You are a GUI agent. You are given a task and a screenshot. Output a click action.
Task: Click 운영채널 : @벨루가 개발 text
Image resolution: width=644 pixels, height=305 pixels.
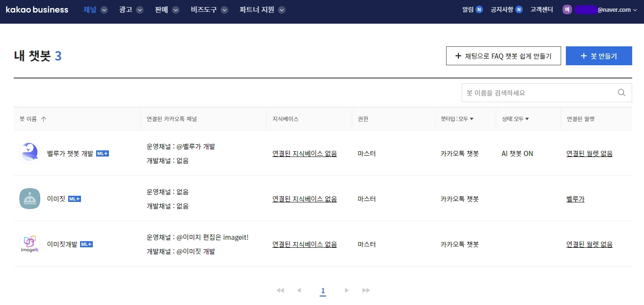181,147
